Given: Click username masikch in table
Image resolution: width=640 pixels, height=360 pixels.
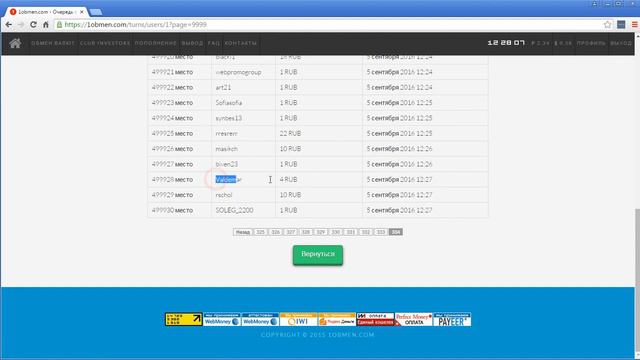Looking at the screenshot, I should (x=227, y=149).
